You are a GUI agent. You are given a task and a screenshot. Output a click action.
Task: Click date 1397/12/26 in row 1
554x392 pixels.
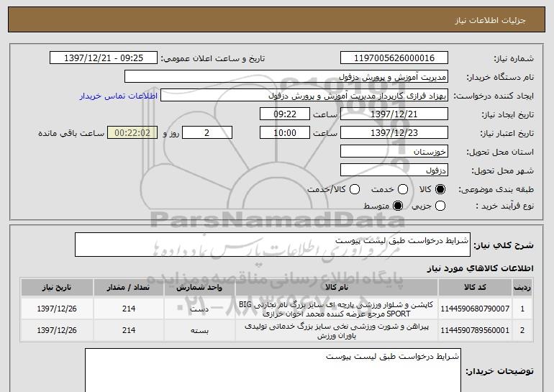pyautogui.click(x=57, y=309)
